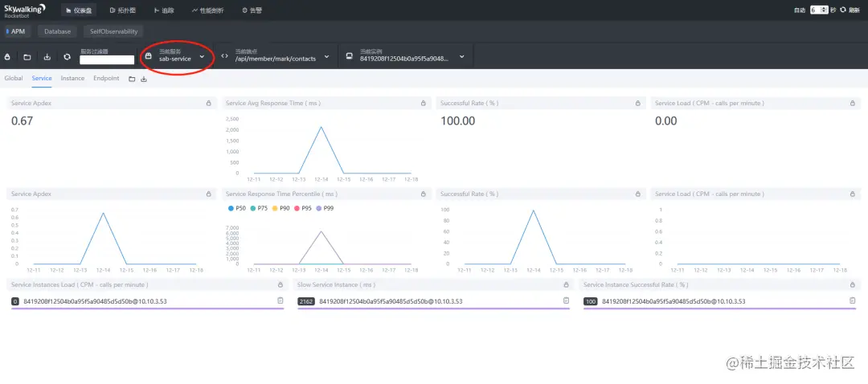The height and width of the screenshot is (384, 868).
Task: Click the service icon beside sab-service
Action: (149, 56)
